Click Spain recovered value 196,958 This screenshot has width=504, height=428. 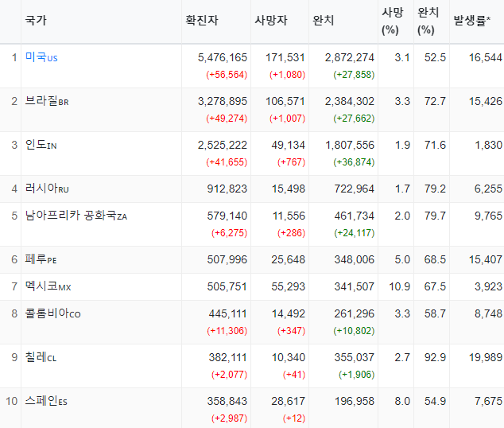[355, 401]
